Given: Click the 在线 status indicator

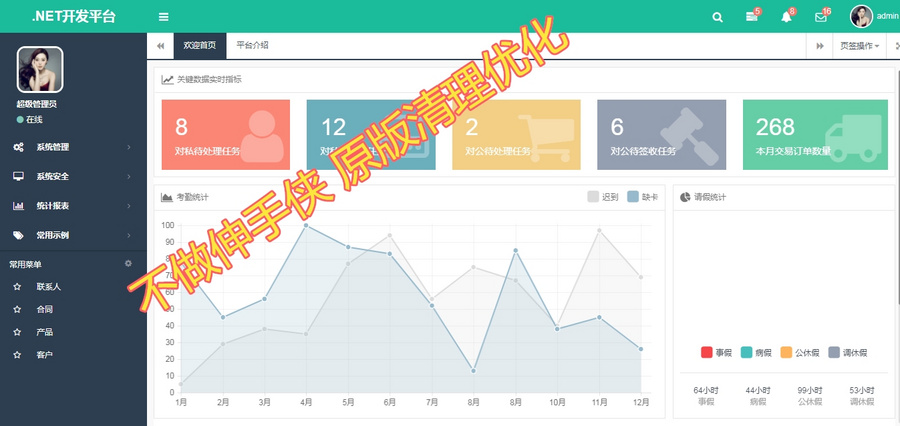Looking at the screenshot, I should click(x=30, y=120).
